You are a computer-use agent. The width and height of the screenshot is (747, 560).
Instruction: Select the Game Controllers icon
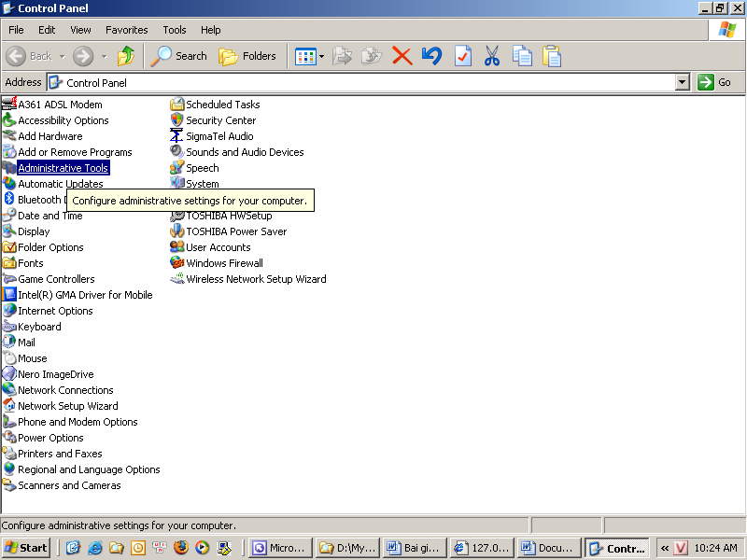tap(9, 278)
